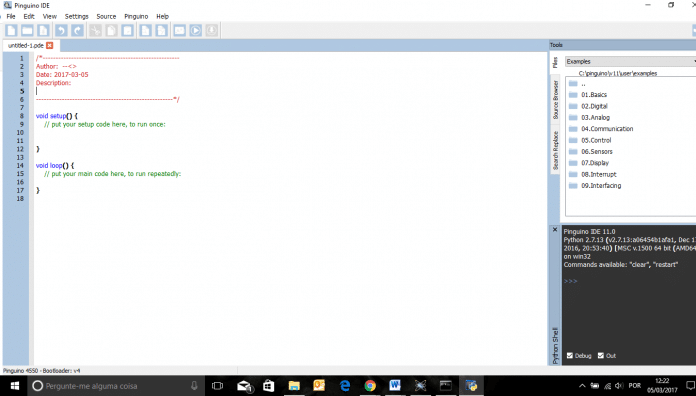Click the examples path C:\pinguino\v11\user\examples
The height and width of the screenshot is (396, 696).
coord(617,73)
